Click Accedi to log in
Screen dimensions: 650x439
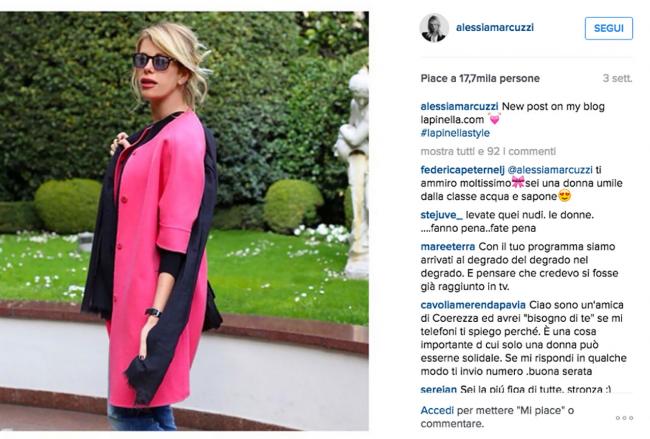click(437, 411)
